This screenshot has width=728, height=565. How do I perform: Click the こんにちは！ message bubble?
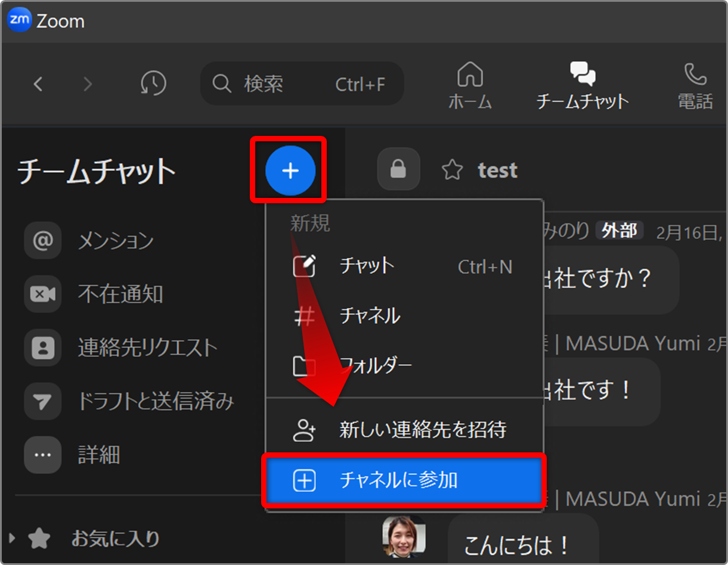click(x=523, y=539)
